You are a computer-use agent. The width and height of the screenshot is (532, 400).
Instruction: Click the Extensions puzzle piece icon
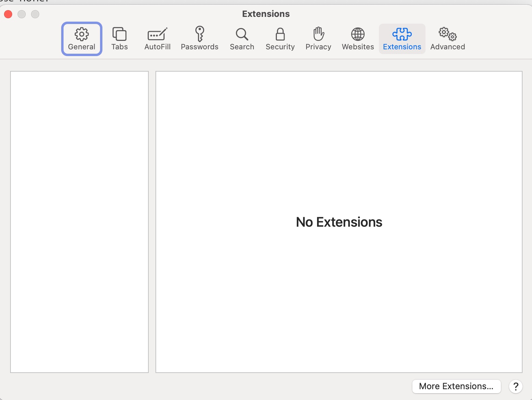[402, 34]
